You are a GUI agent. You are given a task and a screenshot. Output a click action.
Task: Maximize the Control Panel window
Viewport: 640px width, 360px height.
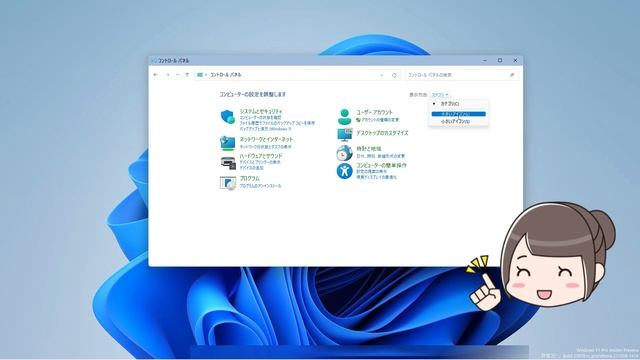pos(500,60)
